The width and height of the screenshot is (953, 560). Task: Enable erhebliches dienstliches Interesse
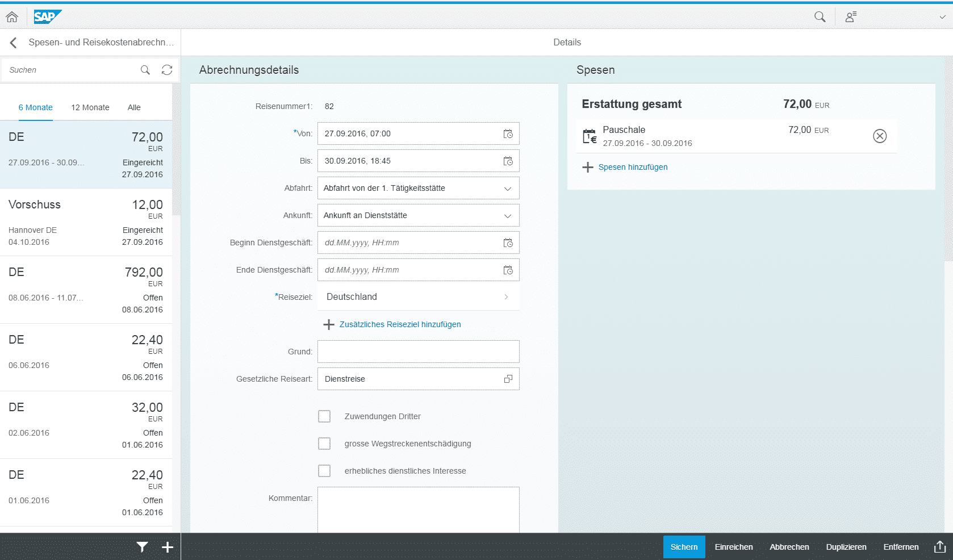pyautogui.click(x=324, y=470)
